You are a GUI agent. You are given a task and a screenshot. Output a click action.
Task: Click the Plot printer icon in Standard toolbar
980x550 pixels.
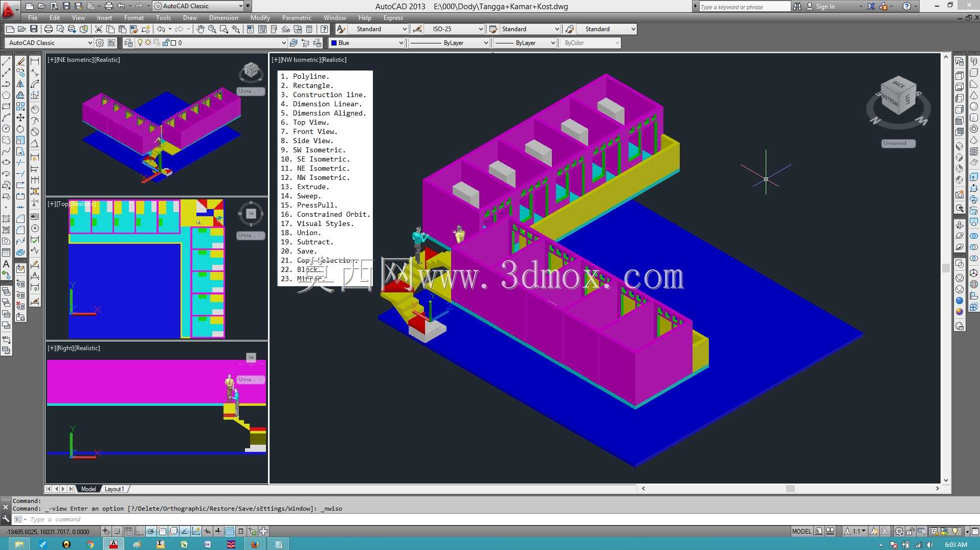[49, 29]
